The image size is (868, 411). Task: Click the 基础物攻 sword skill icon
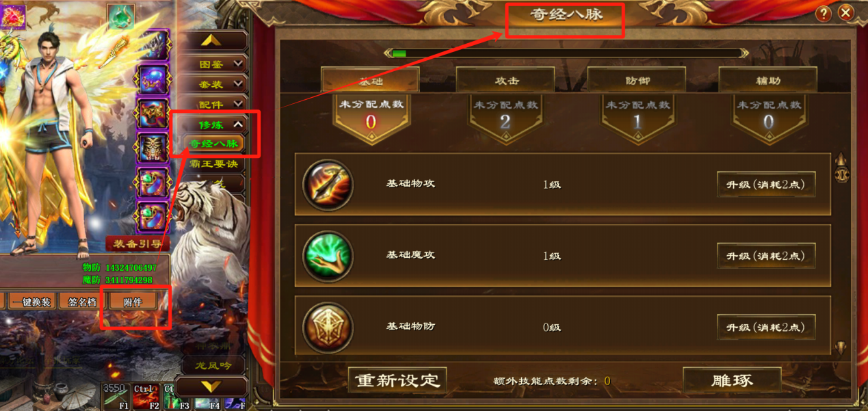point(328,185)
